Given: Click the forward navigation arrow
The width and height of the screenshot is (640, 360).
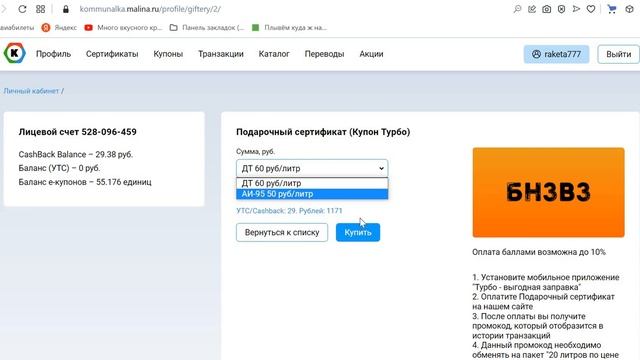Looking at the screenshot, I should tap(4, 9).
